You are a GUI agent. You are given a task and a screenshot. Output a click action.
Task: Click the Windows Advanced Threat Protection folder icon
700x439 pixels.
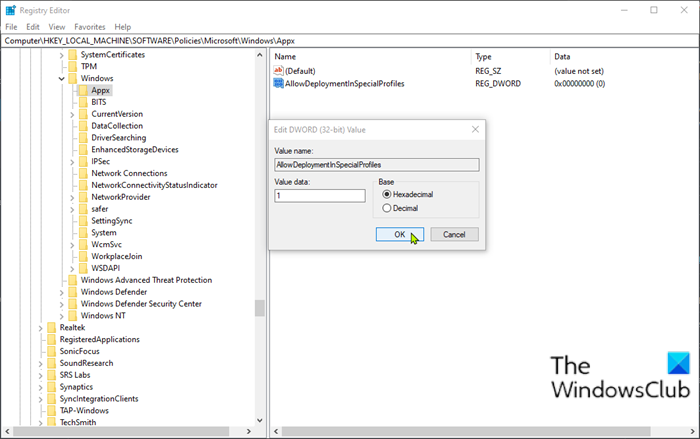(73, 280)
